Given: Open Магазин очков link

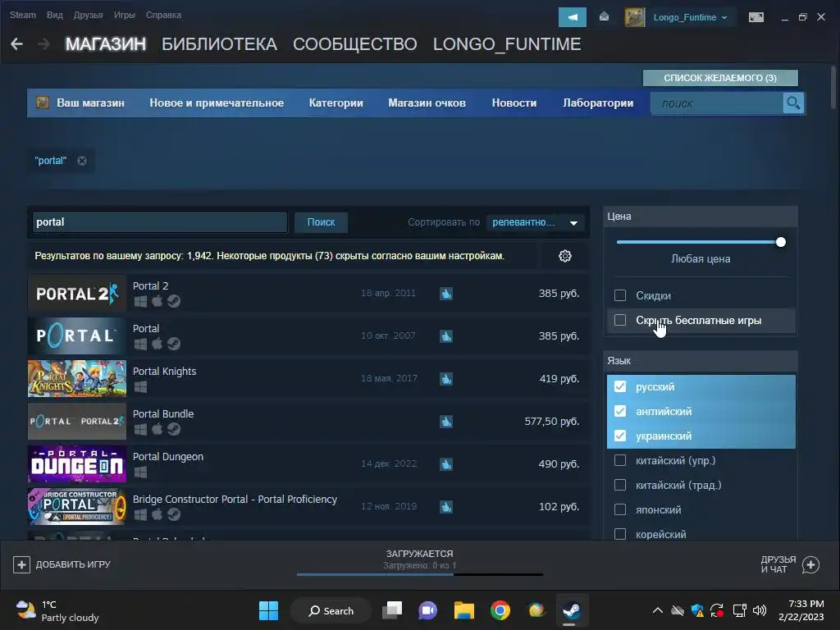Looking at the screenshot, I should pyautogui.click(x=427, y=103).
